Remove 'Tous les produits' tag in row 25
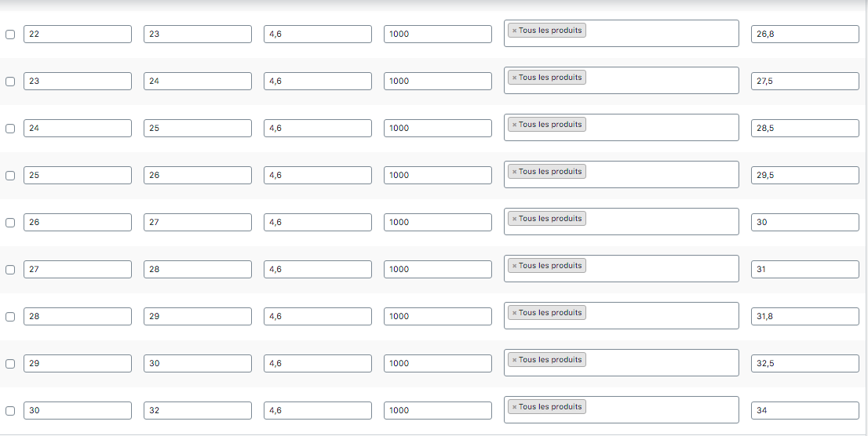The height and width of the screenshot is (436, 868). tap(514, 172)
